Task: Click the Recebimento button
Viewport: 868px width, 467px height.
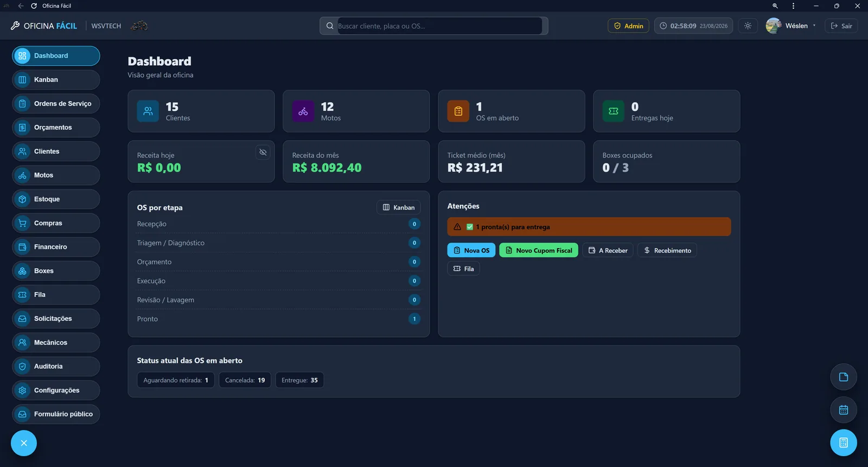Action: tap(667, 250)
